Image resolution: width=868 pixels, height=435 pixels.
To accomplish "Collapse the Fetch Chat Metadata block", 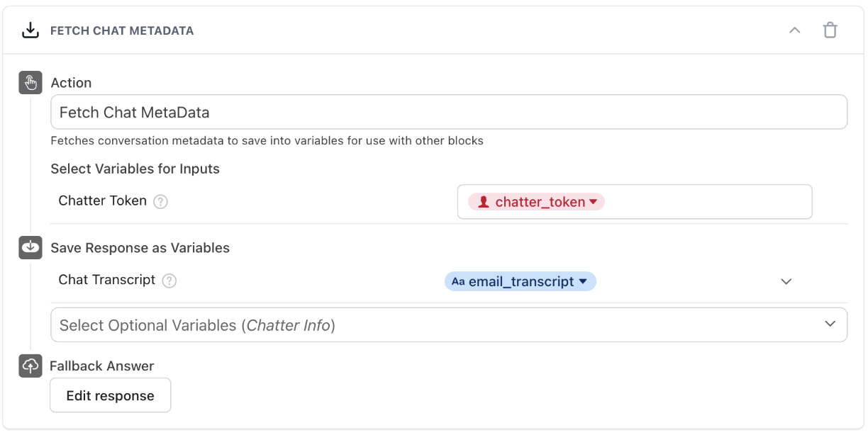I will pos(794,30).
